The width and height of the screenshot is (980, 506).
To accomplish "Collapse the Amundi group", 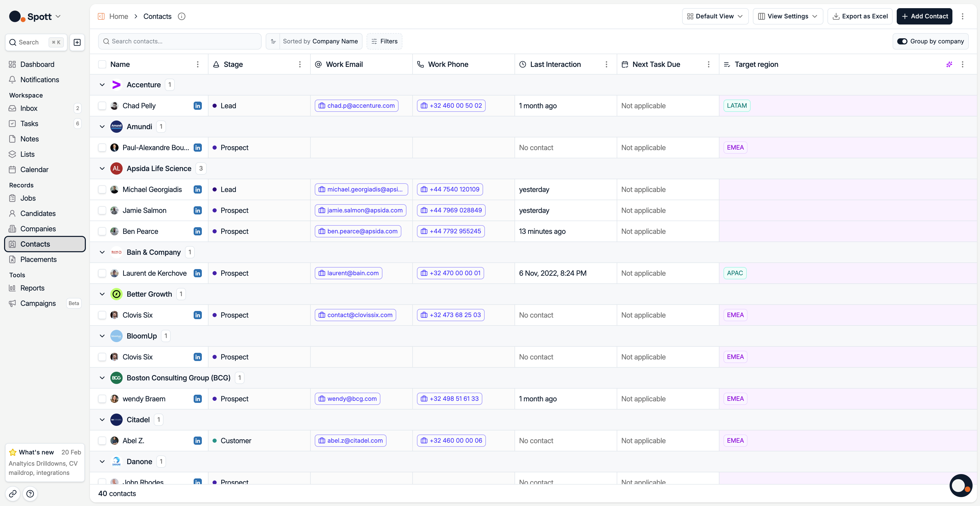I will point(102,127).
